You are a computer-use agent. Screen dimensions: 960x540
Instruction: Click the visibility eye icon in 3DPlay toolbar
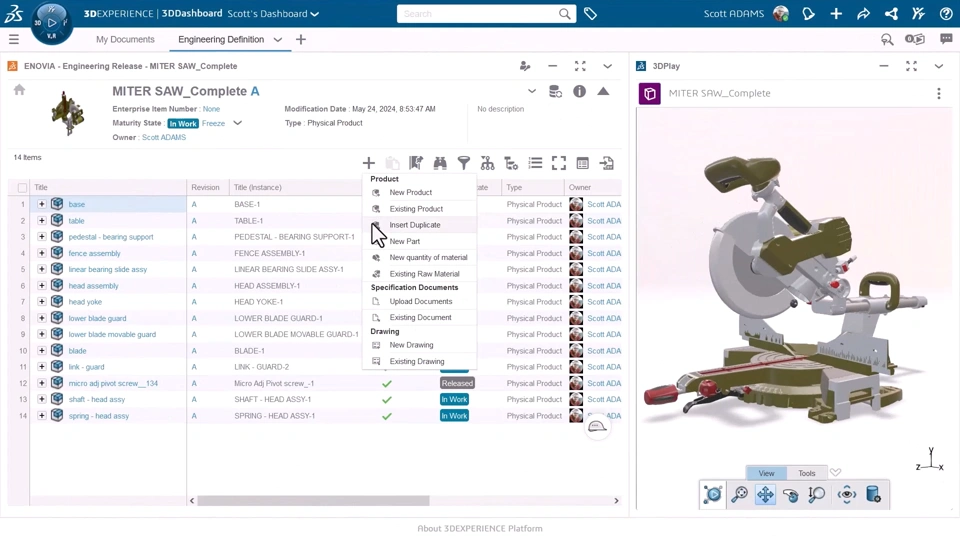point(847,495)
